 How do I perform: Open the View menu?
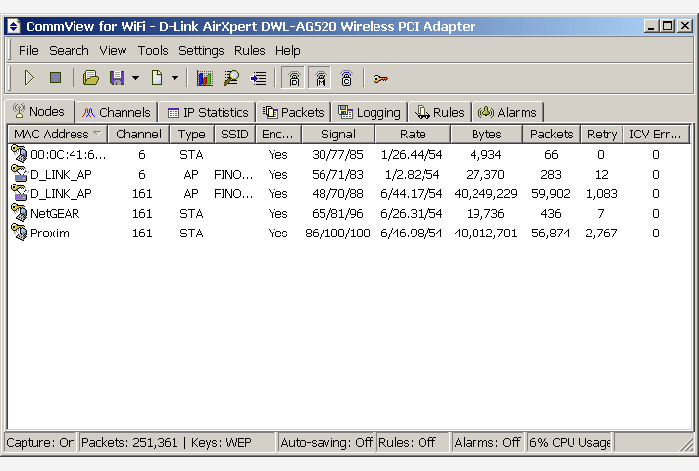point(112,51)
